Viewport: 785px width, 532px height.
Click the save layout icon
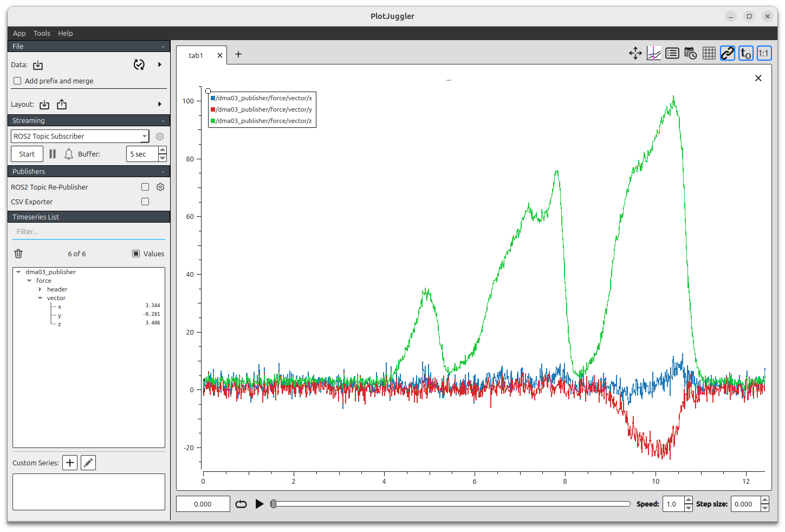click(x=62, y=105)
